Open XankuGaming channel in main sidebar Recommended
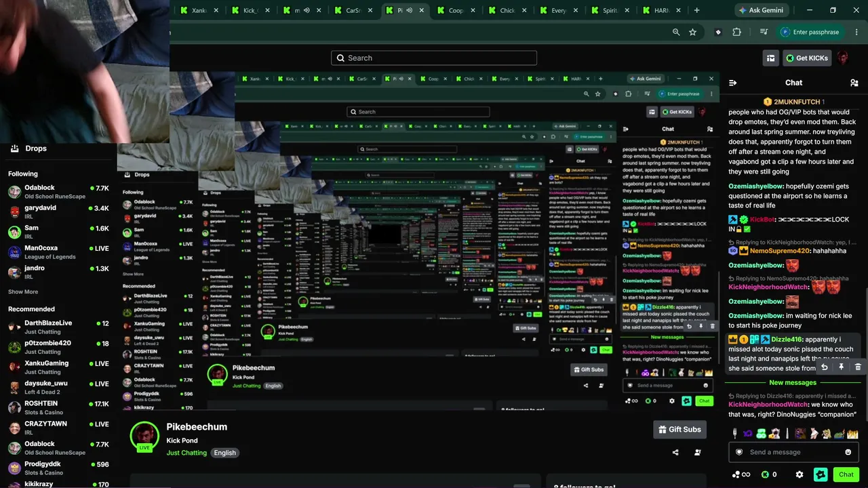The image size is (868, 488). coord(58,367)
